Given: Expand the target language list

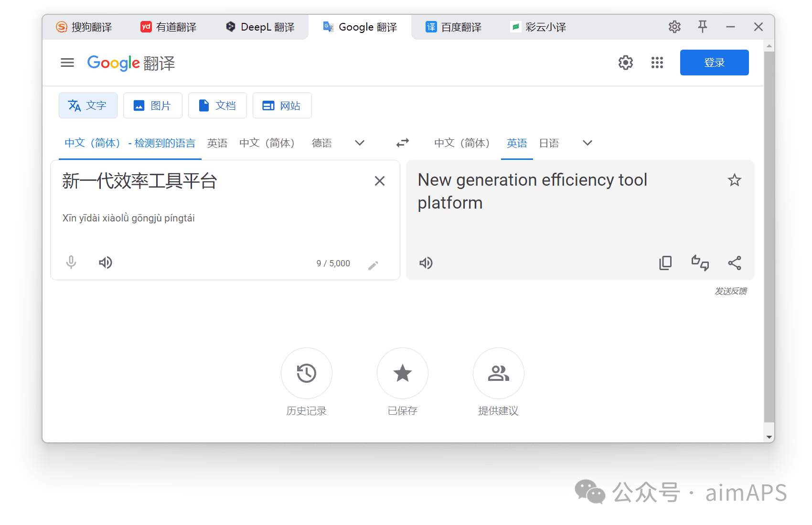Looking at the screenshot, I should [588, 143].
